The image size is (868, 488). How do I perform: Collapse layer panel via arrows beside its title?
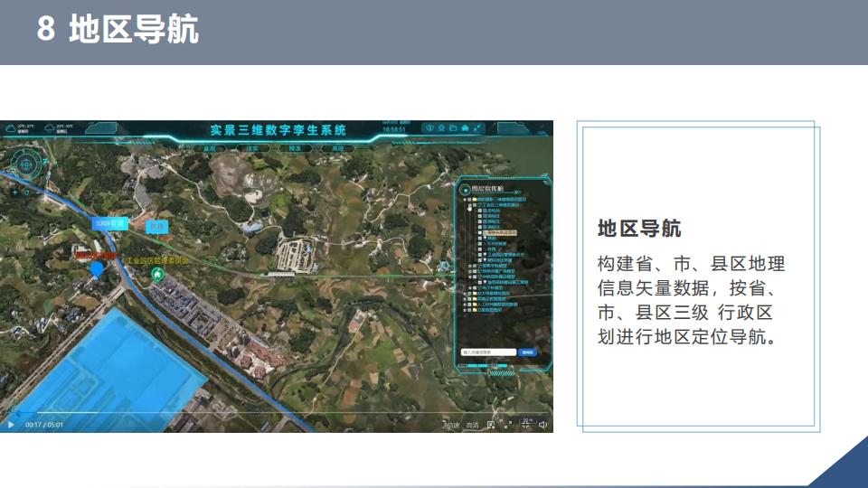click(x=517, y=192)
